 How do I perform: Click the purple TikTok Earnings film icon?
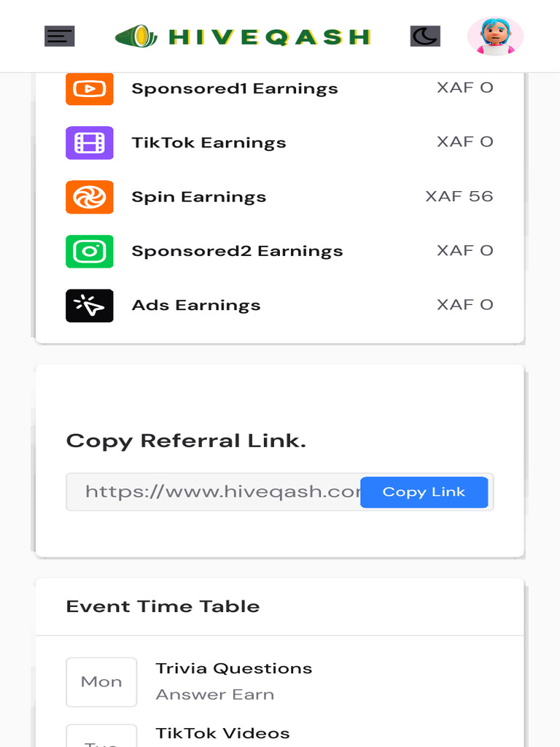(90, 143)
